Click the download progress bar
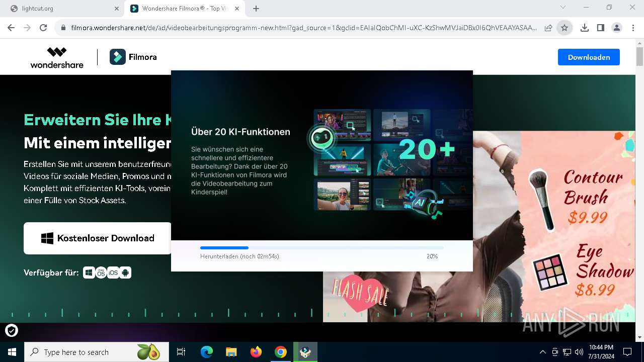 [x=322, y=248]
